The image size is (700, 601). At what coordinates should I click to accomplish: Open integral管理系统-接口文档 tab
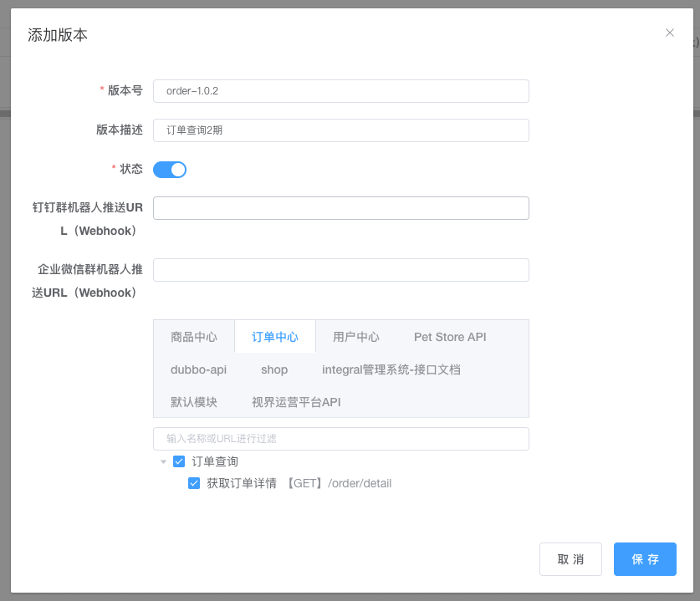point(391,369)
